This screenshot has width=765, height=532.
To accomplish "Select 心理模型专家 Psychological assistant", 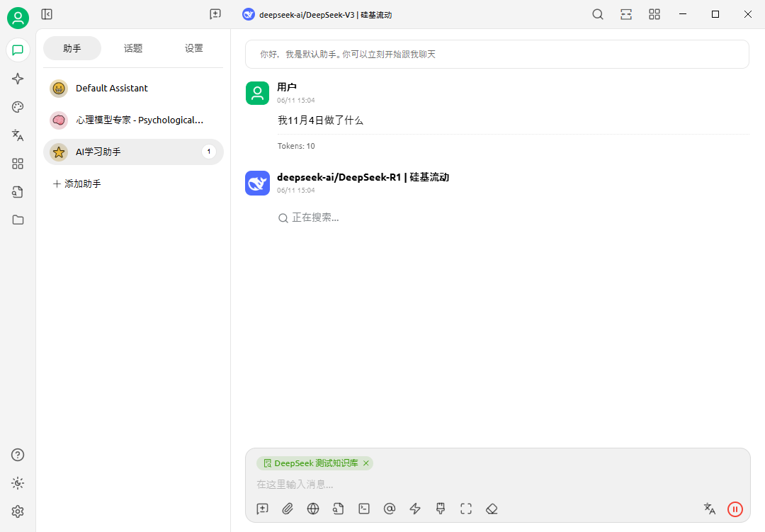I will tap(133, 120).
